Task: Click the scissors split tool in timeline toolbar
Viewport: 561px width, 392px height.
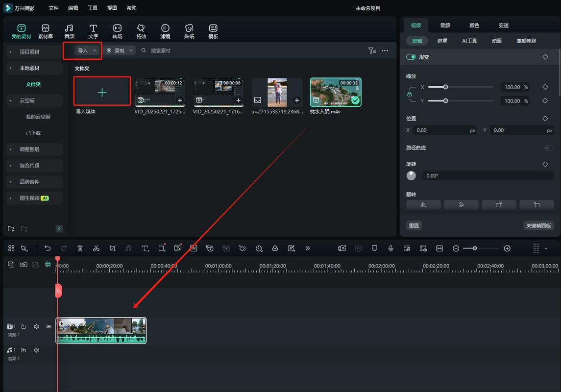Action: pyautogui.click(x=96, y=248)
